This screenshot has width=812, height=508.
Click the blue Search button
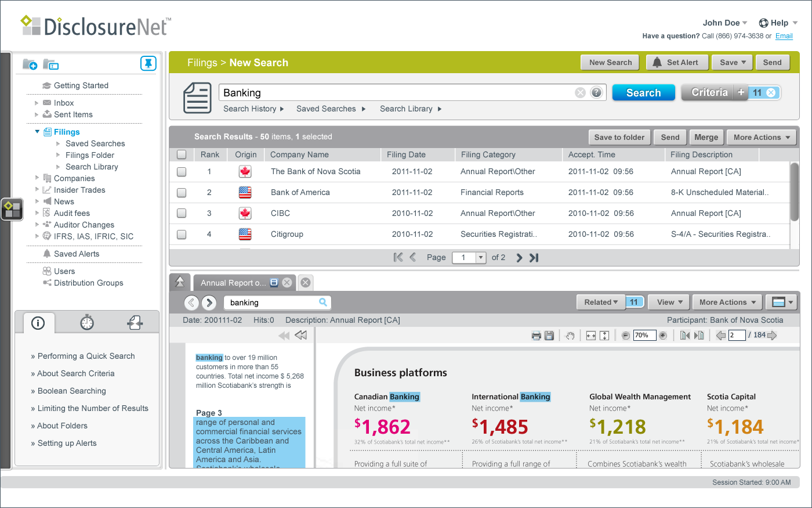644,93
